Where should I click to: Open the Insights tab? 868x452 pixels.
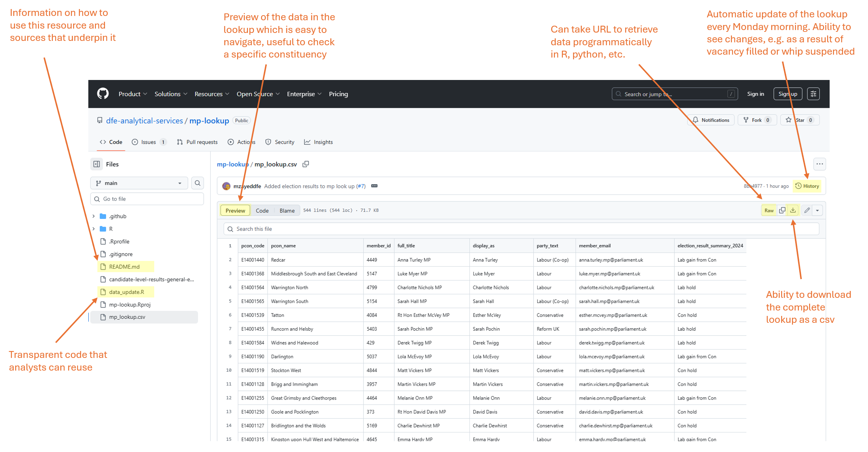pyautogui.click(x=319, y=142)
